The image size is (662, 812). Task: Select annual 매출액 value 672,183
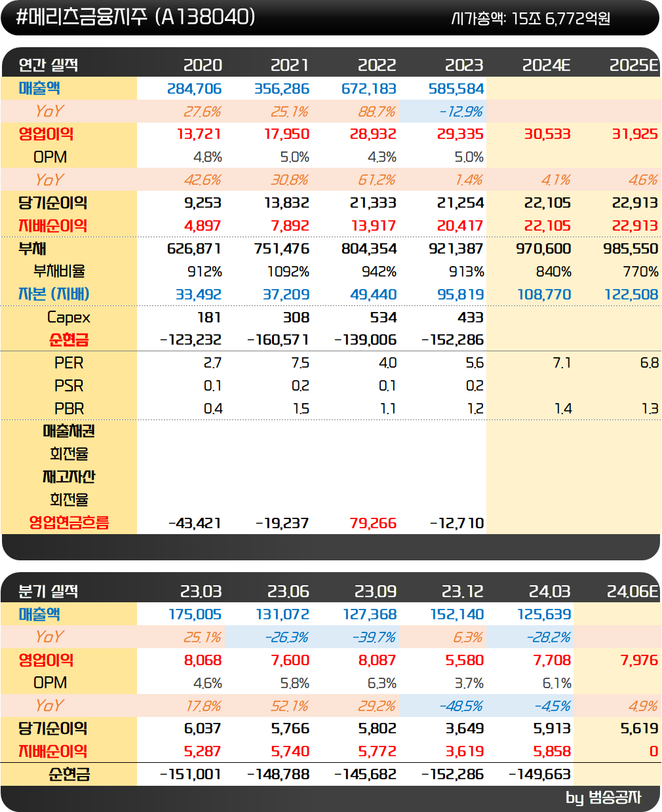pyautogui.click(x=369, y=88)
